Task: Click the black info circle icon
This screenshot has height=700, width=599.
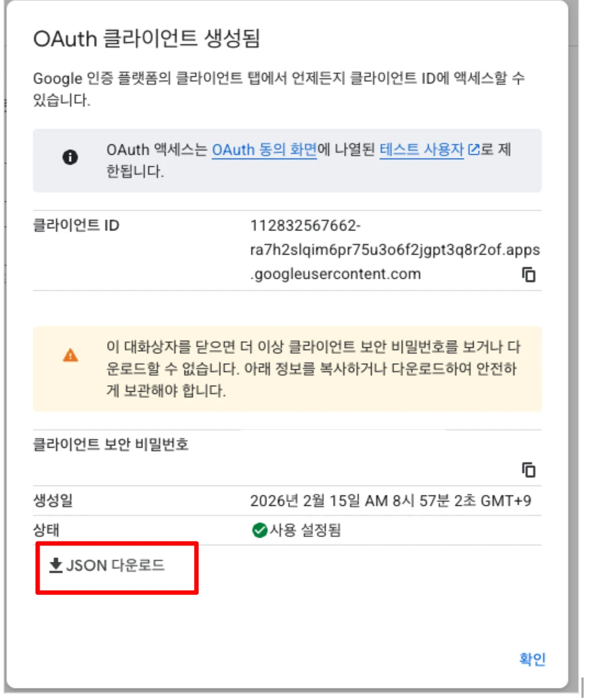Action: (x=70, y=157)
